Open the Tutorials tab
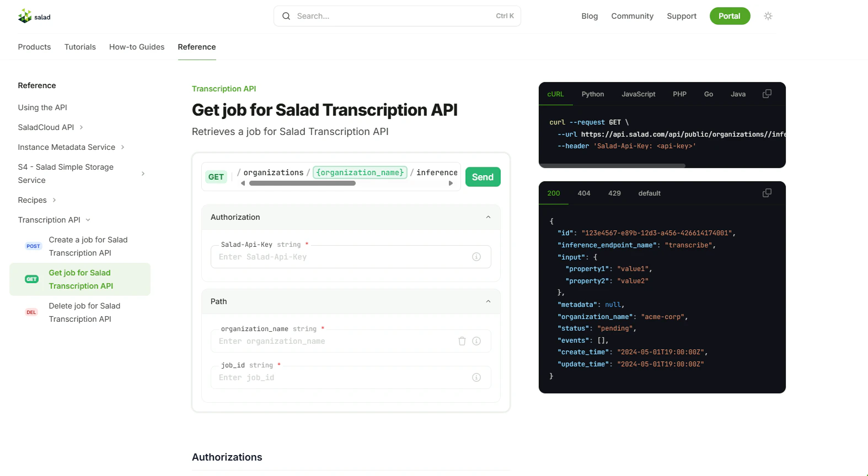The image size is (868, 476). click(80, 47)
